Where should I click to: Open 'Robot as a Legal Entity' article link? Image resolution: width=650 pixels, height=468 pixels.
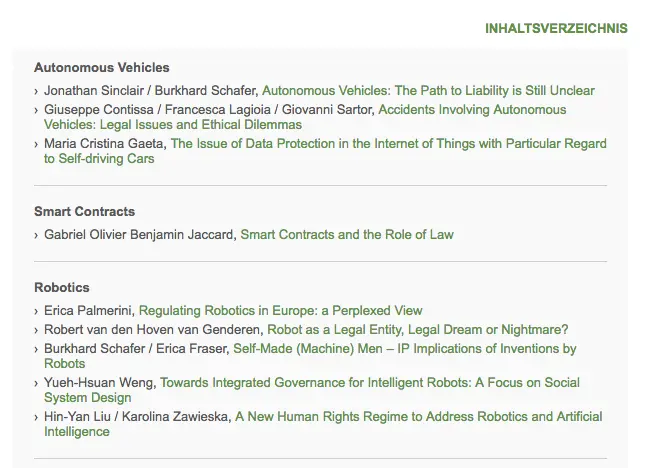tap(417, 330)
